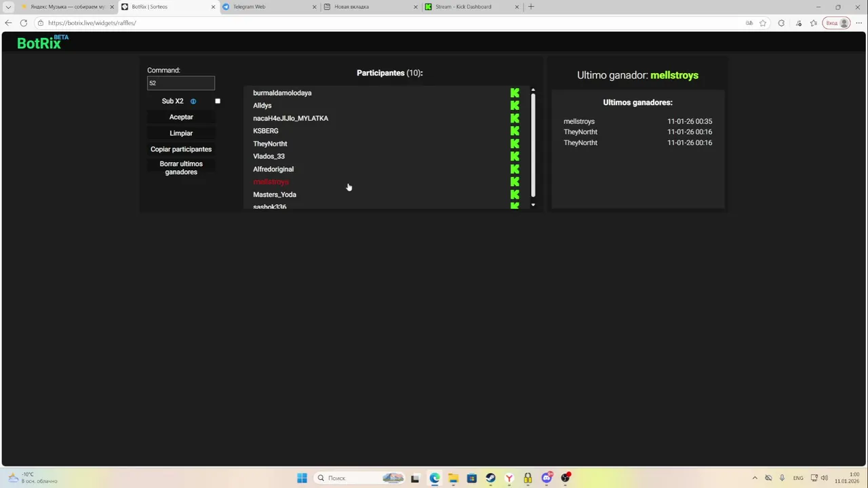Click the Kick icon beside KSBERG
This screenshot has height=488, width=868.
(515, 131)
